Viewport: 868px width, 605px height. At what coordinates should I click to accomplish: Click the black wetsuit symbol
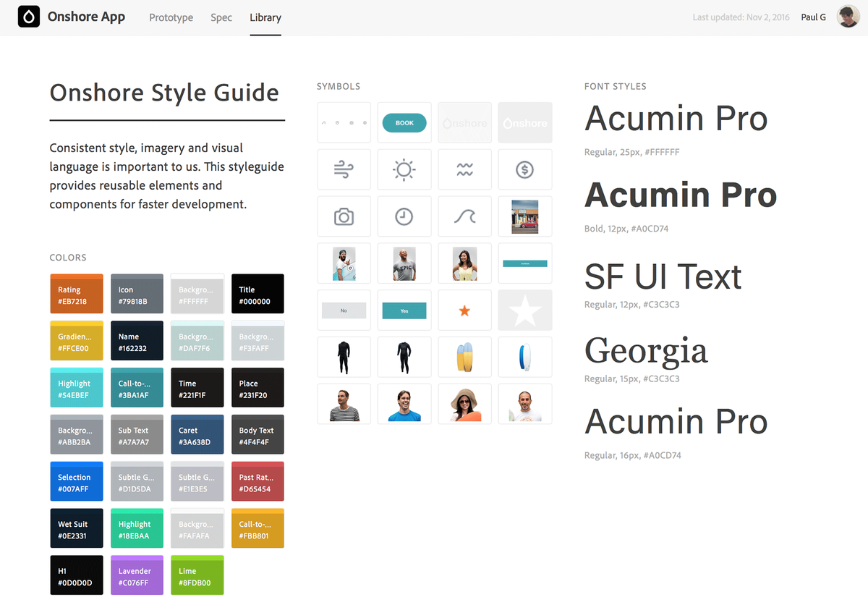click(344, 357)
